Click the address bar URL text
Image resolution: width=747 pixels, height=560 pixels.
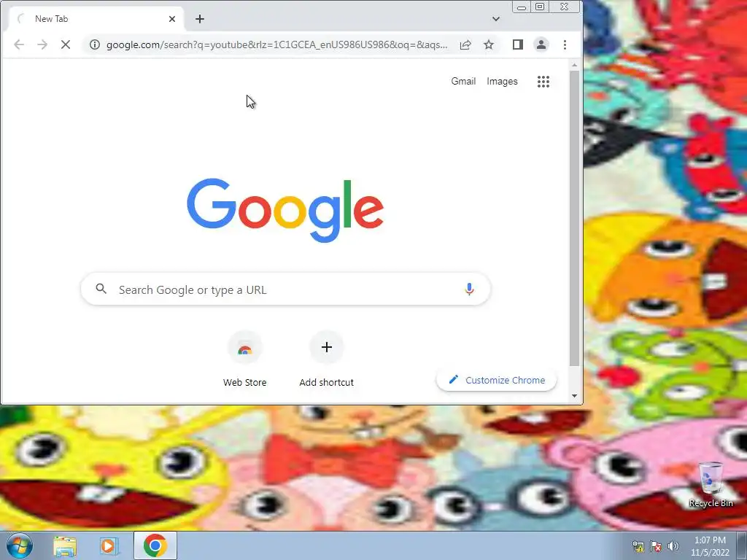[x=276, y=44]
